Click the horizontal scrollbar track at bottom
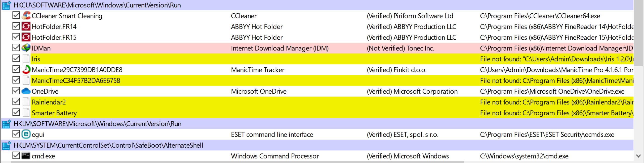This screenshot has width=644, height=163. (548, 162)
